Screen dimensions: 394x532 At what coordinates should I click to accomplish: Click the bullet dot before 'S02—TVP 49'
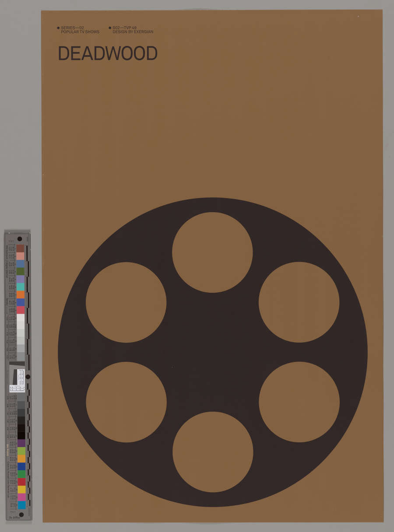click(x=110, y=28)
